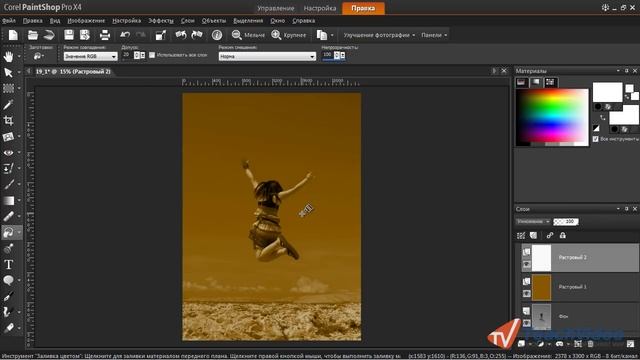Select the speech bubble Preset Shape tool
Screen dimensions: 640x360
click(x=8, y=280)
